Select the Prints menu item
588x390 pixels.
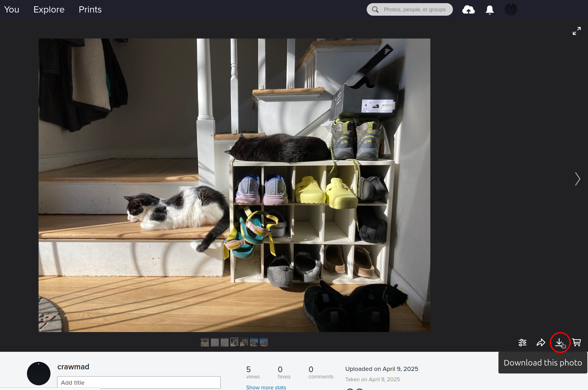click(90, 9)
